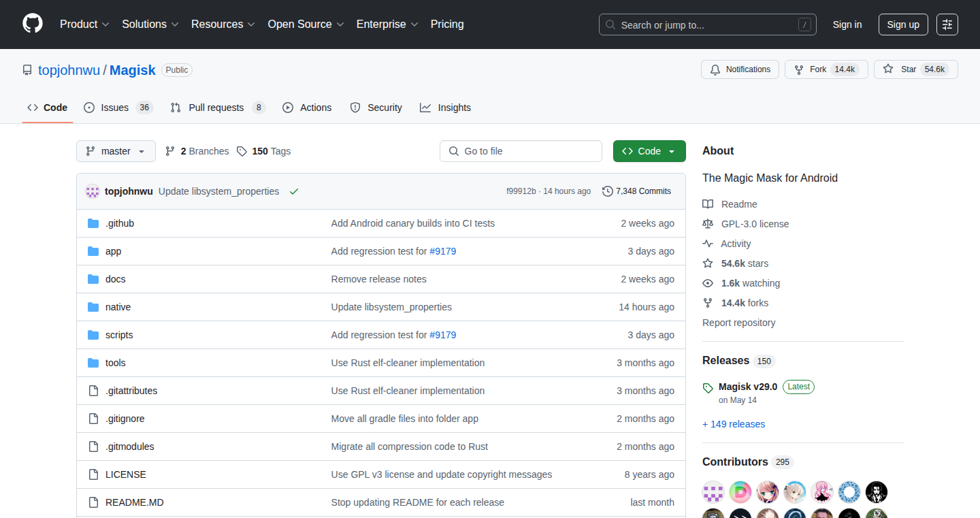The image size is (980, 518).
Task: Click the Go to file input
Action: coord(521,151)
